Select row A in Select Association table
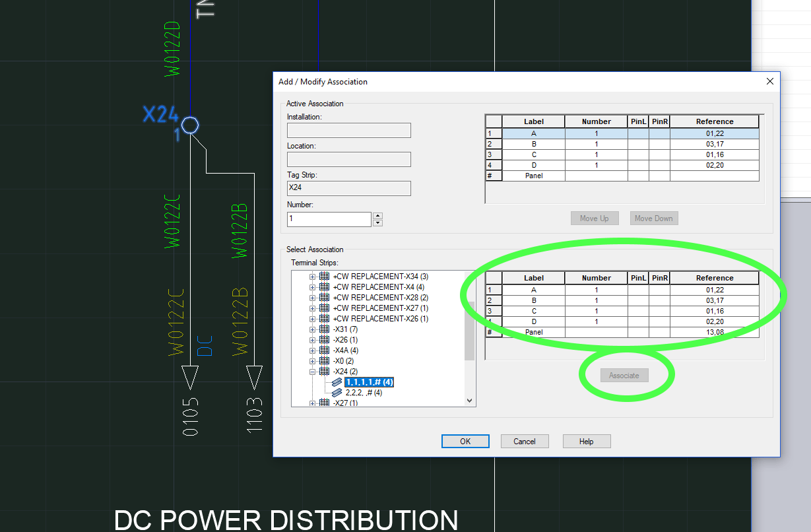 [x=622, y=290]
